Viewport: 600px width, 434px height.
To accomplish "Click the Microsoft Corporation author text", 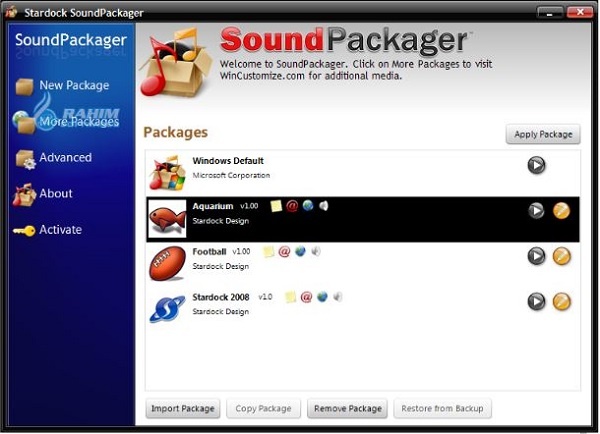I will coord(231,175).
